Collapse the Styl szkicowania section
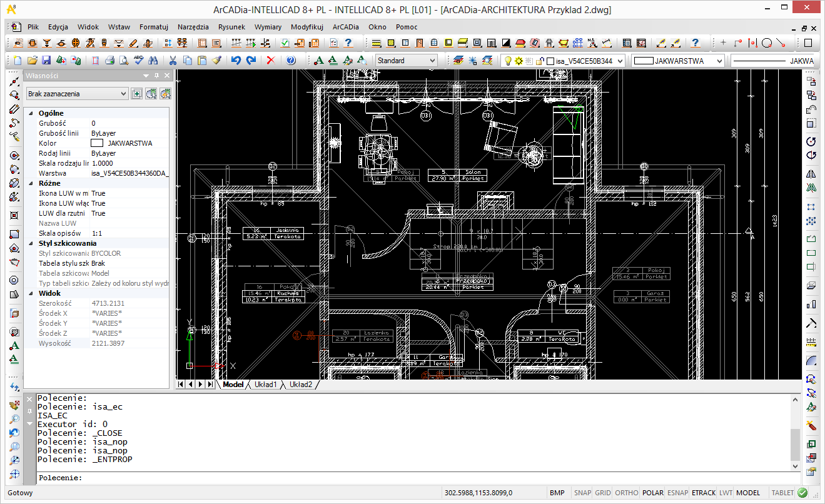The image size is (825, 504). tap(31, 243)
